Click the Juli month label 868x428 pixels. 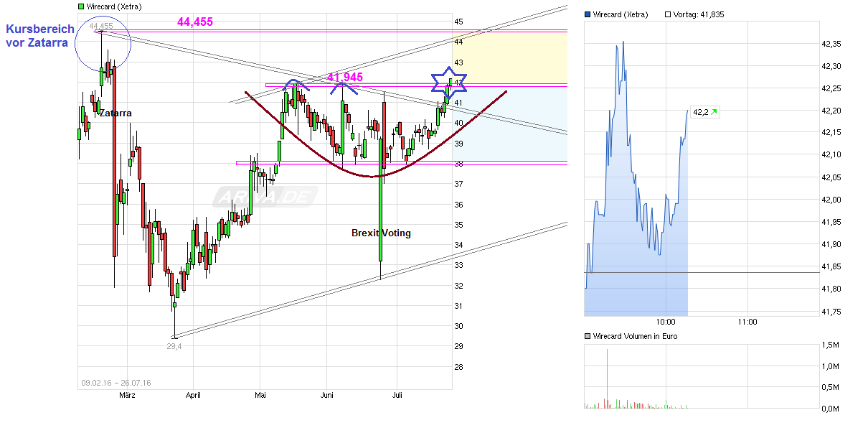coord(397,395)
